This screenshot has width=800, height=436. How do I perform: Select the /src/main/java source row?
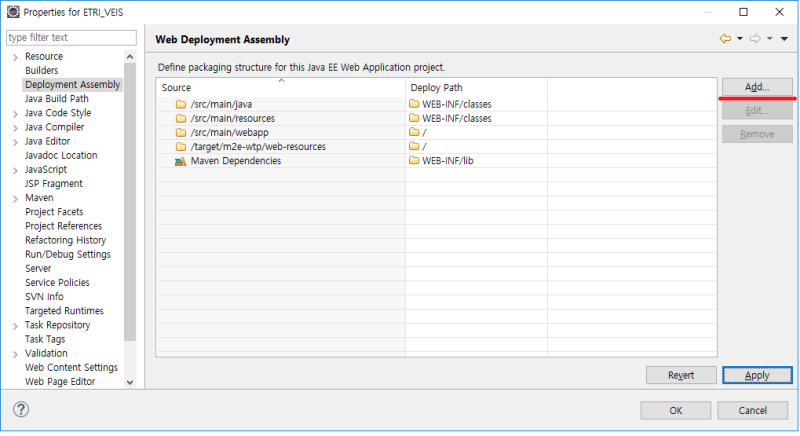tap(221, 105)
